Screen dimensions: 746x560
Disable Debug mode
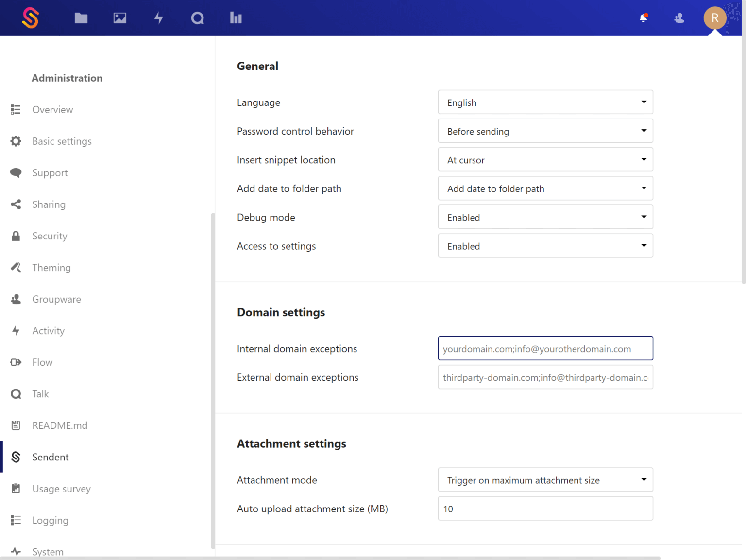(545, 217)
